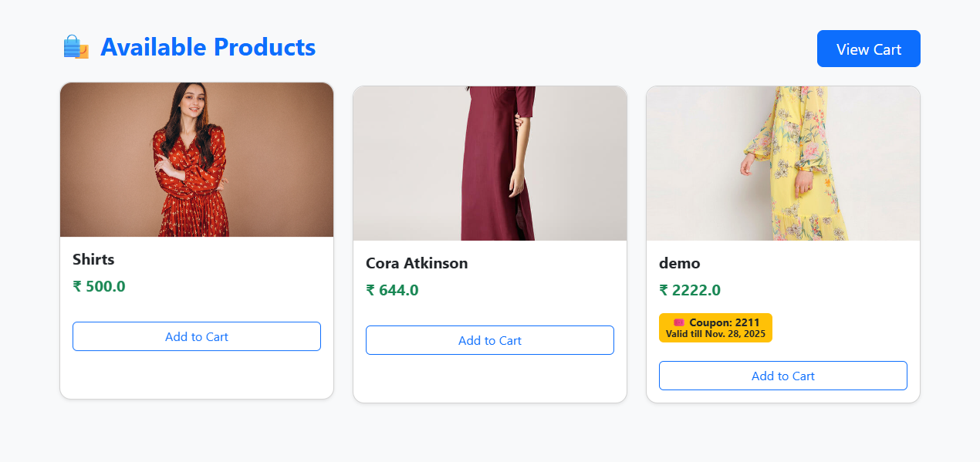Screen dimensions: 980x462
Task: Click the Available Products page heading
Action: coord(208,47)
